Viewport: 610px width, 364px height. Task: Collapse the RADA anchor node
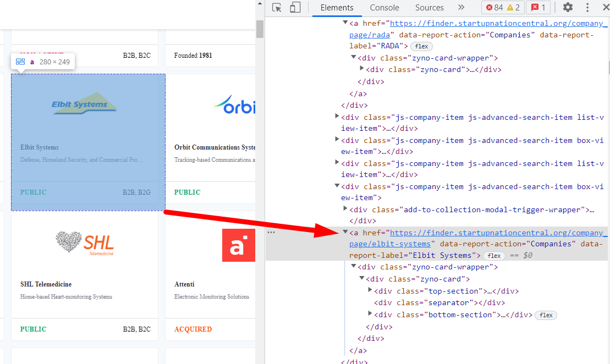point(345,23)
